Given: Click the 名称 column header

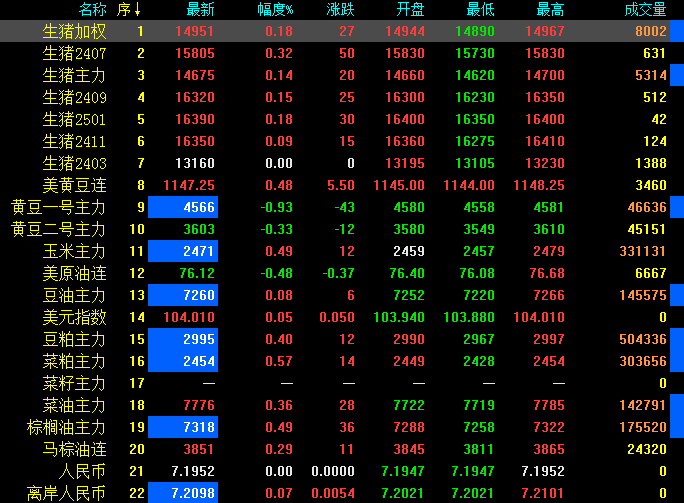Looking at the screenshot, I should [x=92, y=9].
